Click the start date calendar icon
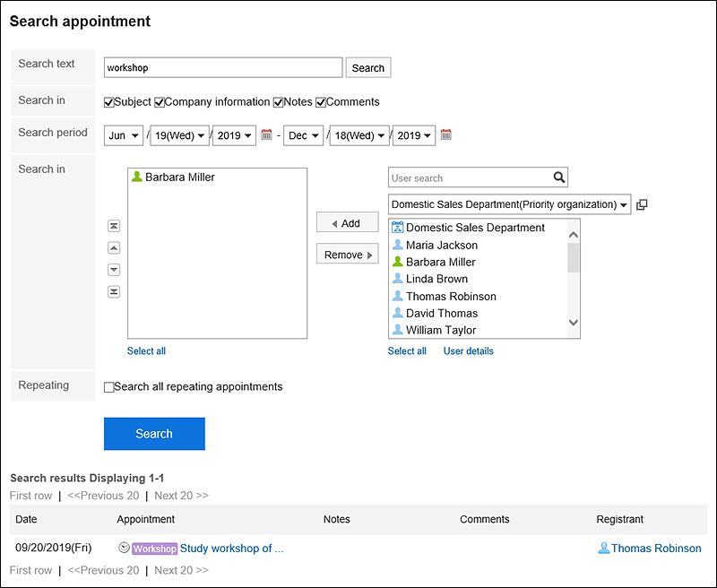The image size is (717, 588). pos(266,135)
